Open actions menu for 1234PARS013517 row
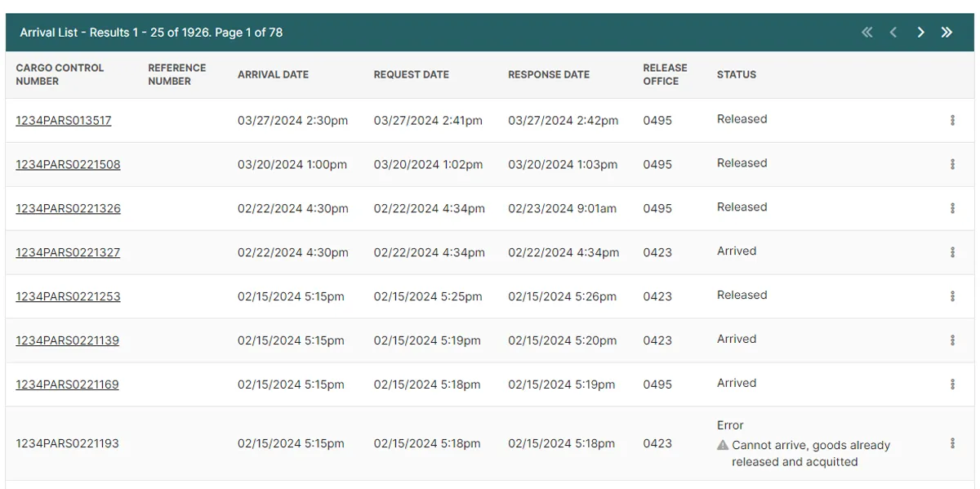 pos(952,120)
